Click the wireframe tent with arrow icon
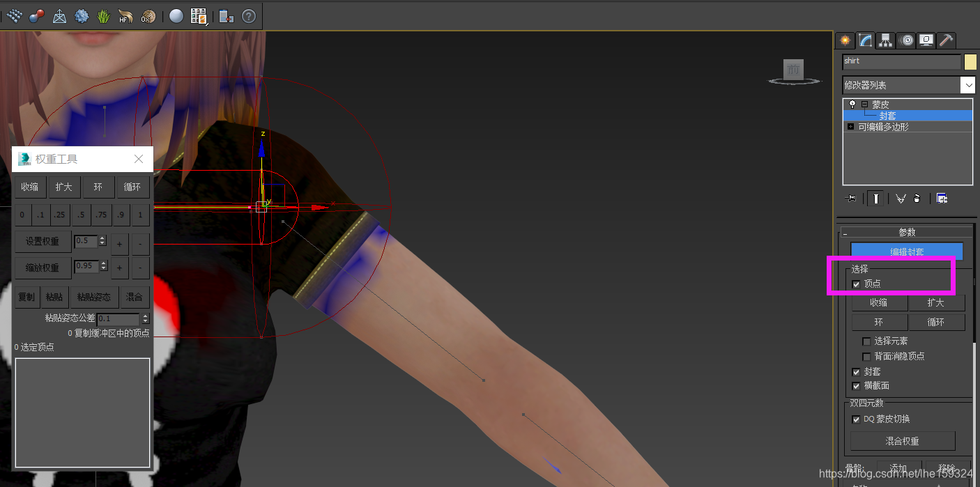Screen dimensions: 980x487 (x=60, y=16)
